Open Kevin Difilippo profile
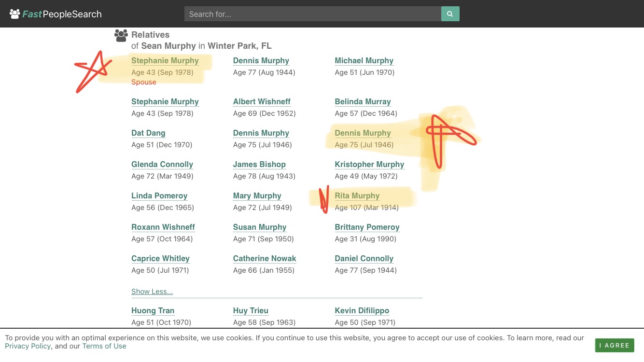Viewport: 644px width, 362px height. [x=362, y=310]
